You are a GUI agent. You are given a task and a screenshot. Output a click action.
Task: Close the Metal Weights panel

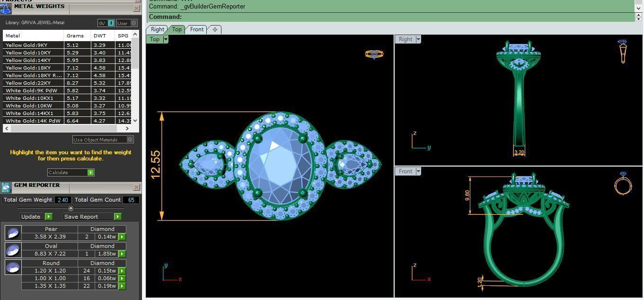tap(137, 8)
